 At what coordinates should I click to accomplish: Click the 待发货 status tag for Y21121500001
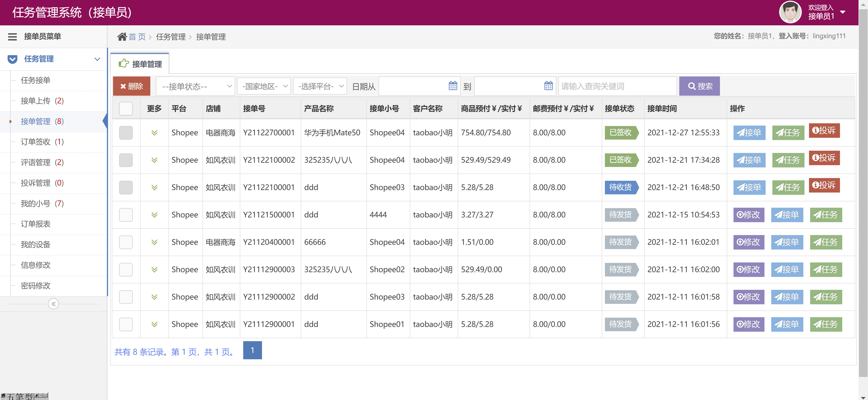click(622, 214)
